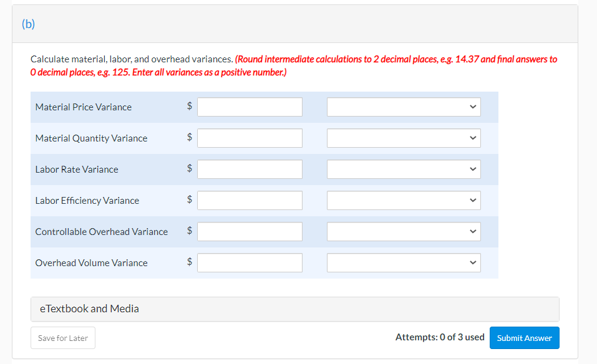The image size is (597, 364).
Task: Open the Controllable Overhead Variance dropdown
Action: pyautogui.click(x=404, y=232)
